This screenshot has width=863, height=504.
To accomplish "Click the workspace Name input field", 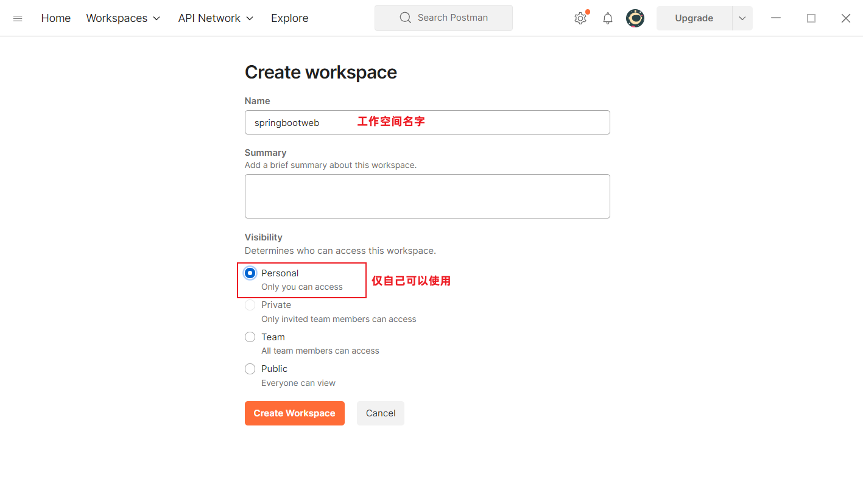I will tap(427, 122).
